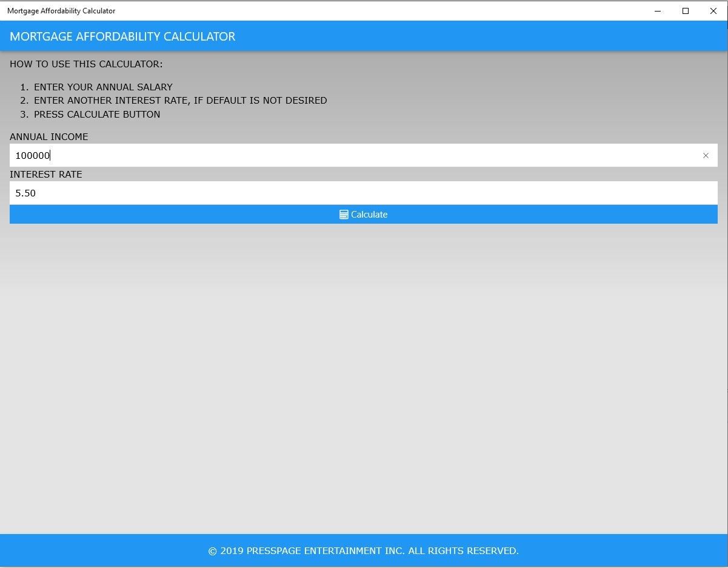The height and width of the screenshot is (568, 728).
Task: Select the 'ENTER YOUR ANNUAL SALARY' instruction
Action: tap(103, 87)
